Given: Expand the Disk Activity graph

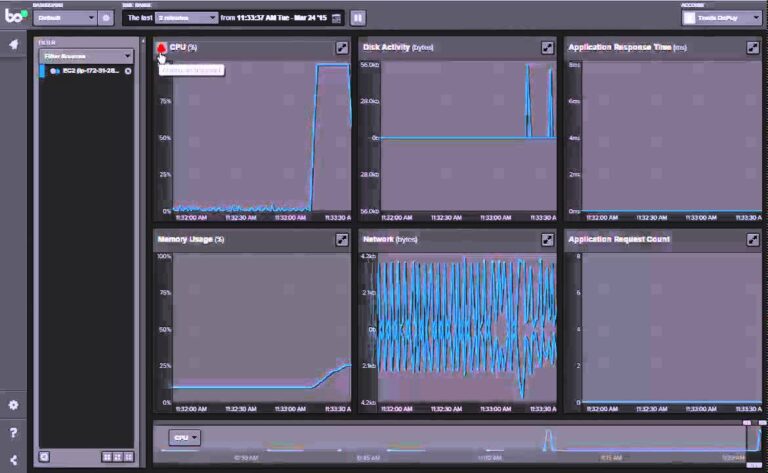Looking at the screenshot, I should pyautogui.click(x=547, y=48).
